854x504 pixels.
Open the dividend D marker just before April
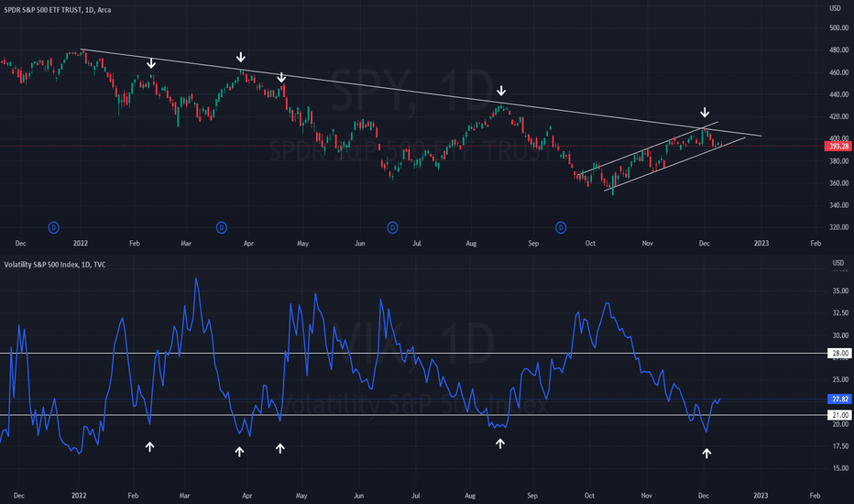221,228
